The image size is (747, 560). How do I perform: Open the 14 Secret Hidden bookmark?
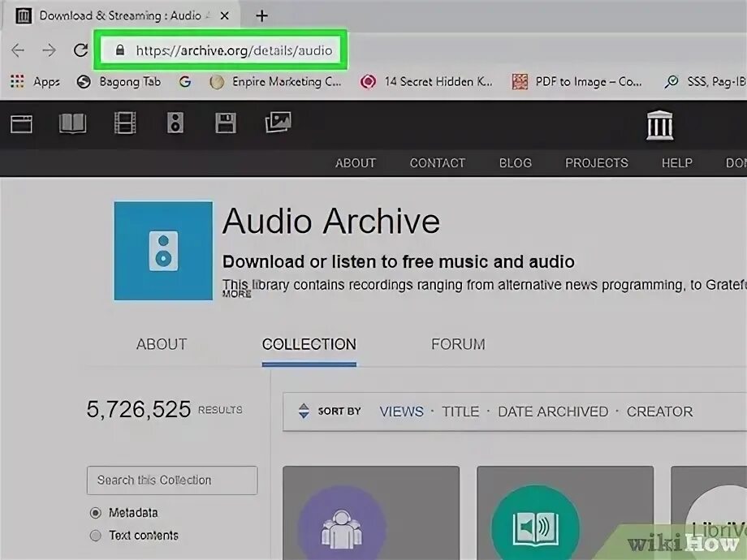tap(426, 82)
